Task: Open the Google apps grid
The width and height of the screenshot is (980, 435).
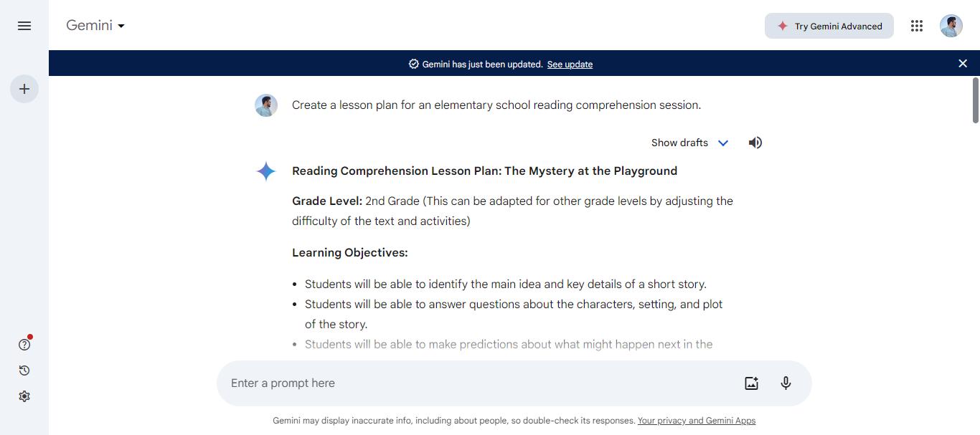Action: click(x=916, y=26)
